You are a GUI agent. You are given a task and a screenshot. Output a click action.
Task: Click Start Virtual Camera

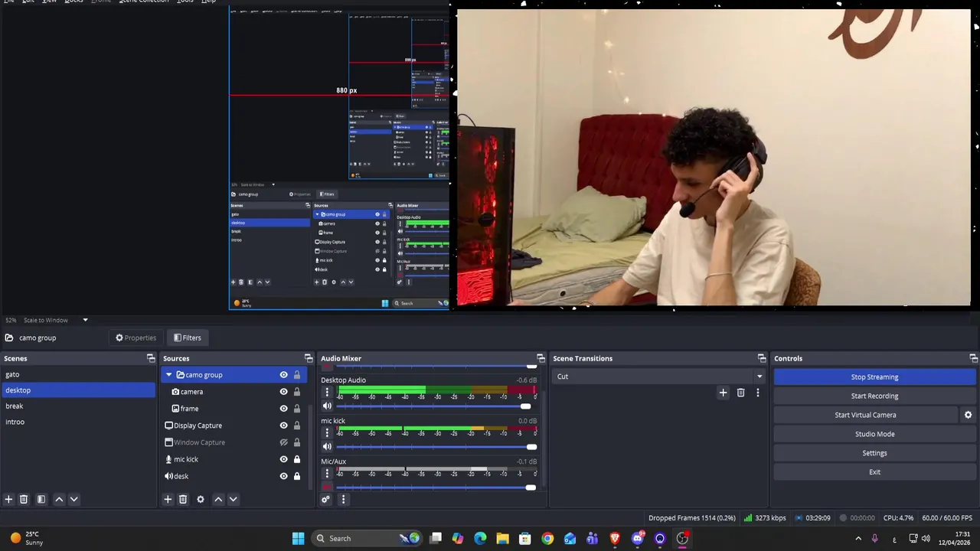point(865,415)
